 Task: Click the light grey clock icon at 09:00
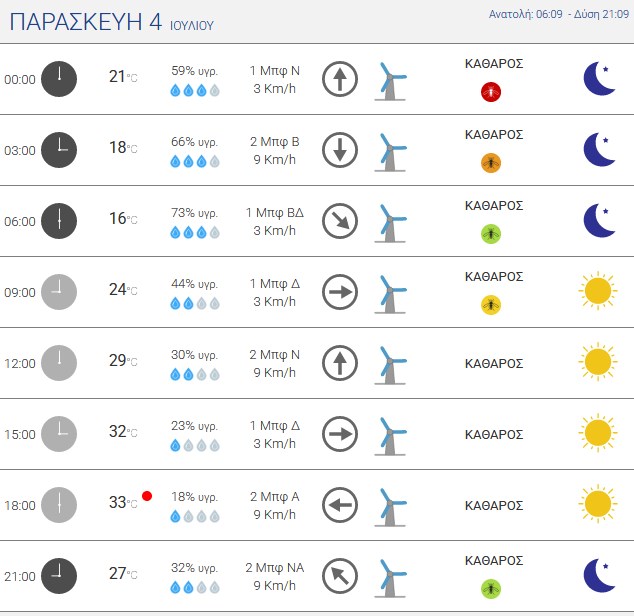tap(59, 292)
